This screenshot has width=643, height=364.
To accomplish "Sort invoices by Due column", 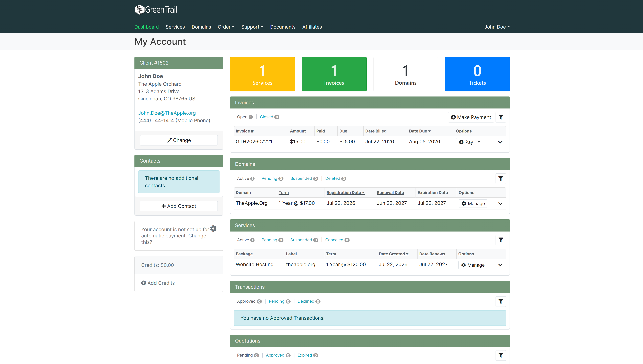I will click(343, 131).
